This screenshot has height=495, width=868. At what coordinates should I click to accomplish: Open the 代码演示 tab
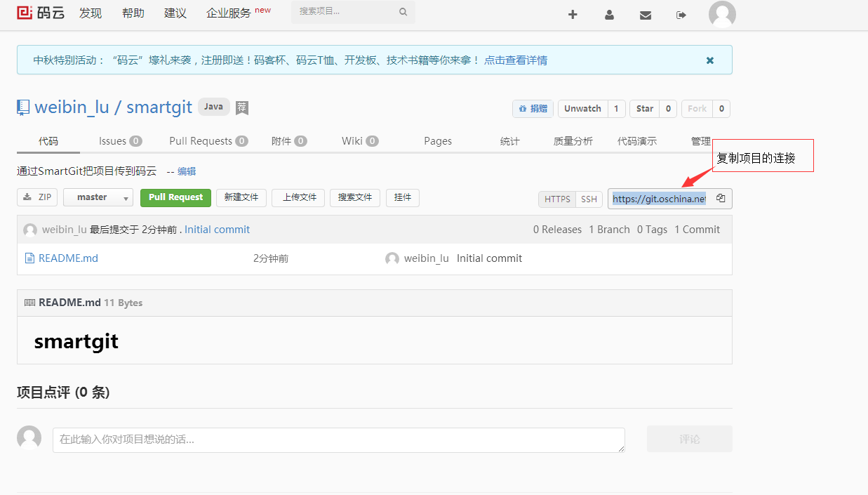point(637,141)
